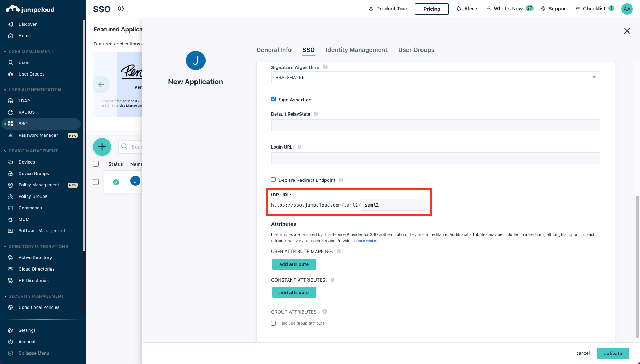Open Signature Algorithm RSA-SHA256 dropdown
The image size is (640, 364).
point(436,77)
